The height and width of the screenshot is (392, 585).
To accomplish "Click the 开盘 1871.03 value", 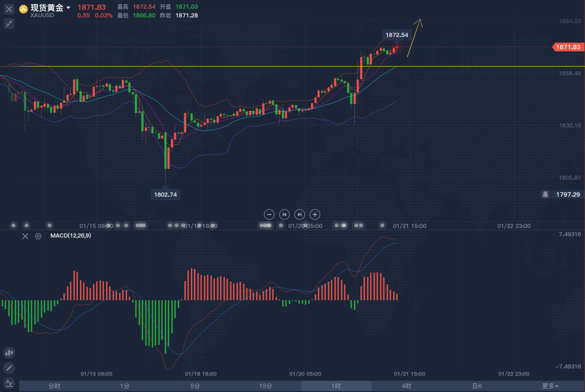I will [187, 7].
